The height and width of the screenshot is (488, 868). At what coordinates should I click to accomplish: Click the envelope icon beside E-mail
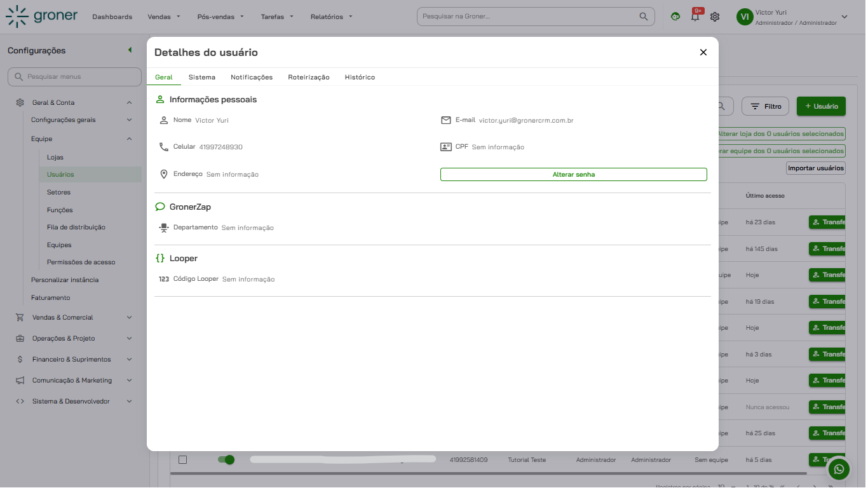tap(446, 120)
